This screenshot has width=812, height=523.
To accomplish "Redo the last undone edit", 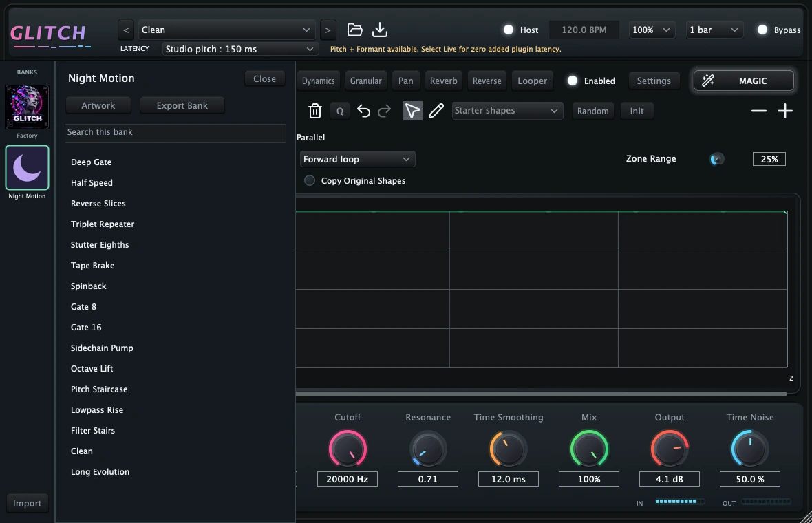I will (x=384, y=111).
